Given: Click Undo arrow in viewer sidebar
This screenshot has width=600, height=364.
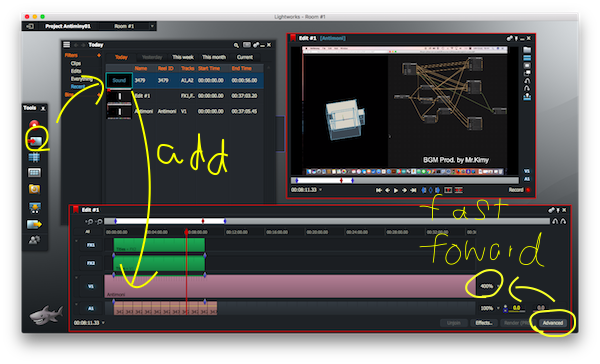Looking at the screenshot, I should 527,81.
